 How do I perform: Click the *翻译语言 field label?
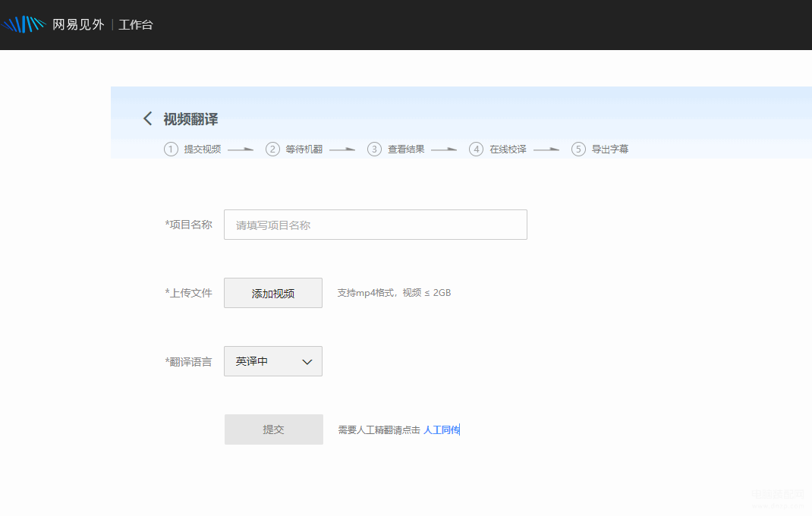(188, 362)
